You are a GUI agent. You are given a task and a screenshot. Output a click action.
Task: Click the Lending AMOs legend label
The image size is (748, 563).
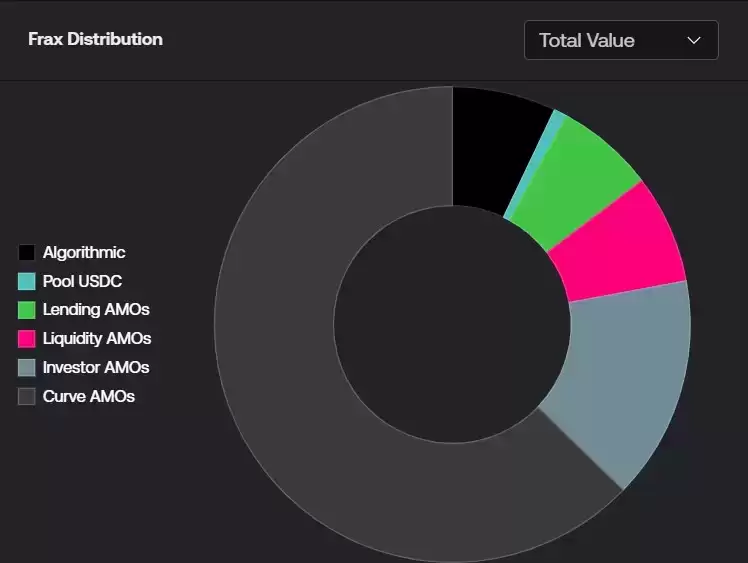[x=96, y=310]
